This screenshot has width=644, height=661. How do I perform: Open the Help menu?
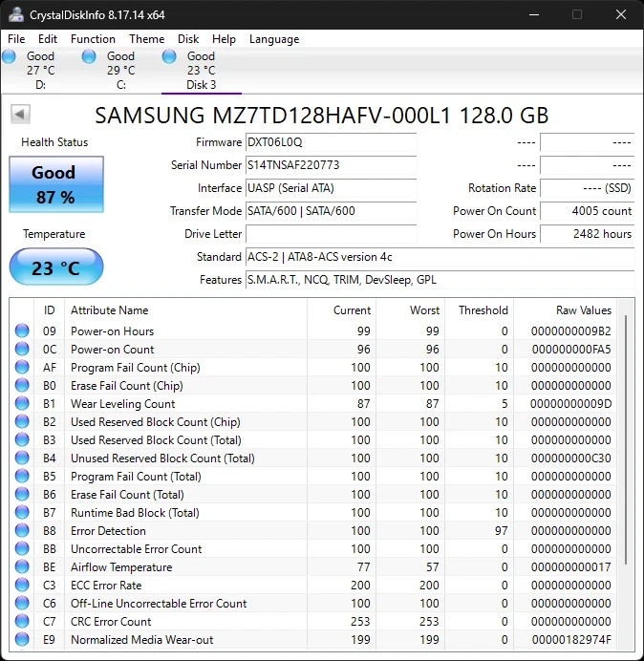(x=224, y=39)
